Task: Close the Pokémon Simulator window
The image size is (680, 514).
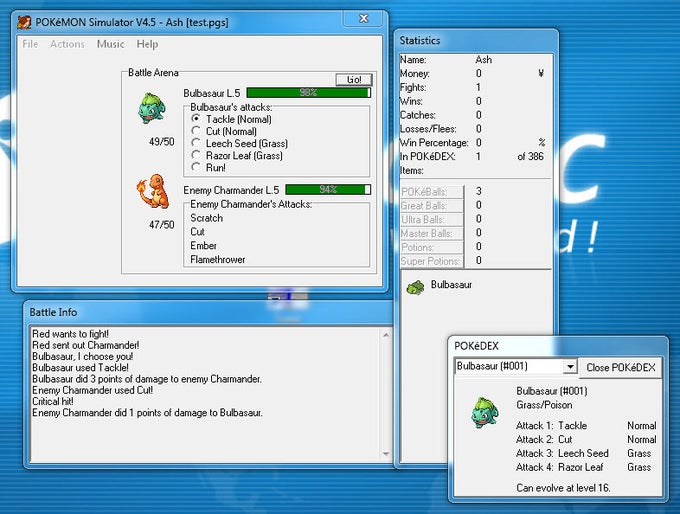Action: [x=363, y=18]
